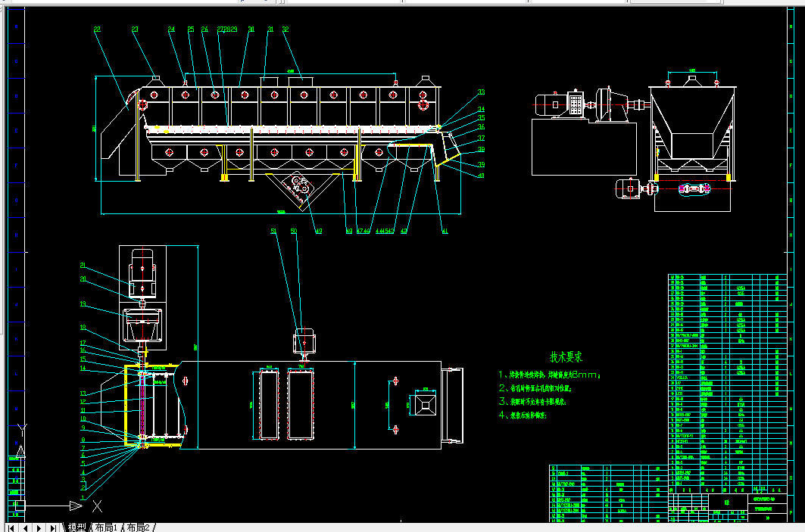Viewport: 805px width, 532px height.
Task: Select the vibration motor under the main view
Action: pyautogui.click(x=299, y=185)
